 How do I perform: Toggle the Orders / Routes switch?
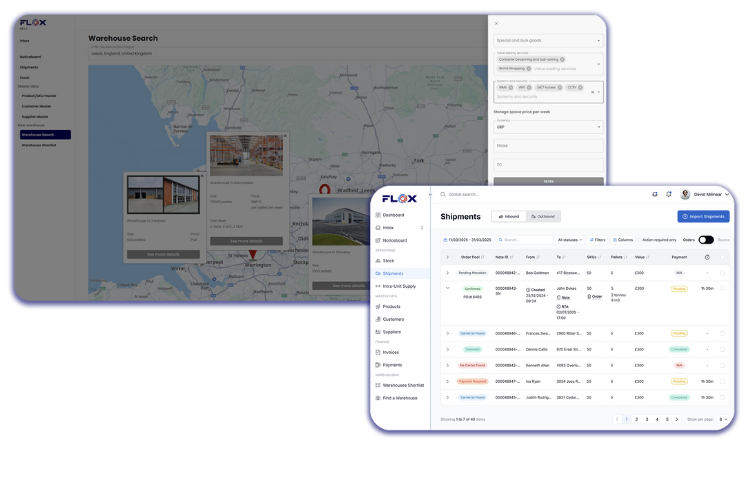click(x=706, y=240)
